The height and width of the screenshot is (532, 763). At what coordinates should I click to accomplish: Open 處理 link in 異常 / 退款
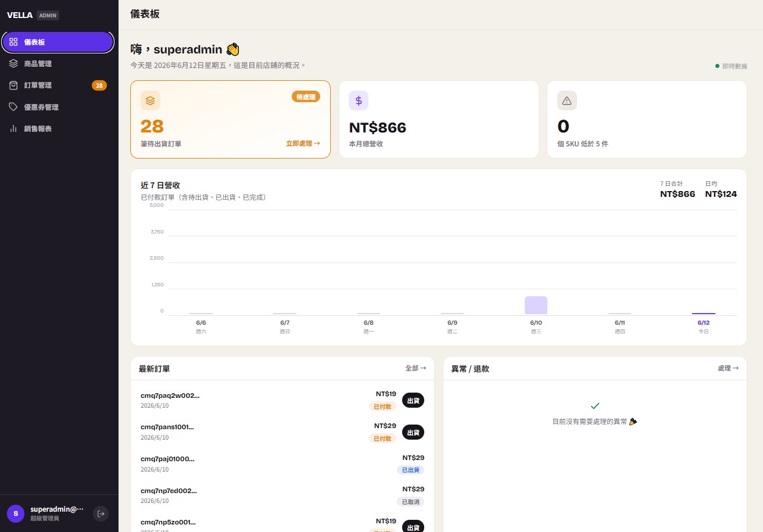728,368
